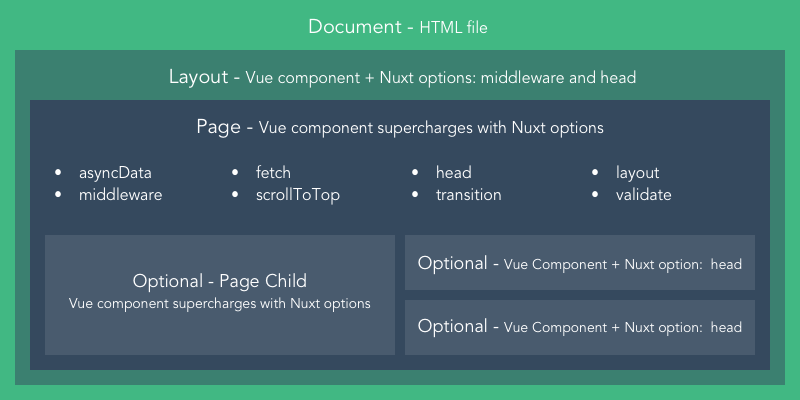Image resolution: width=800 pixels, height=400 pixels.
Task: Select the transition option
Action: pyautogui.click(x=468, y=195)
